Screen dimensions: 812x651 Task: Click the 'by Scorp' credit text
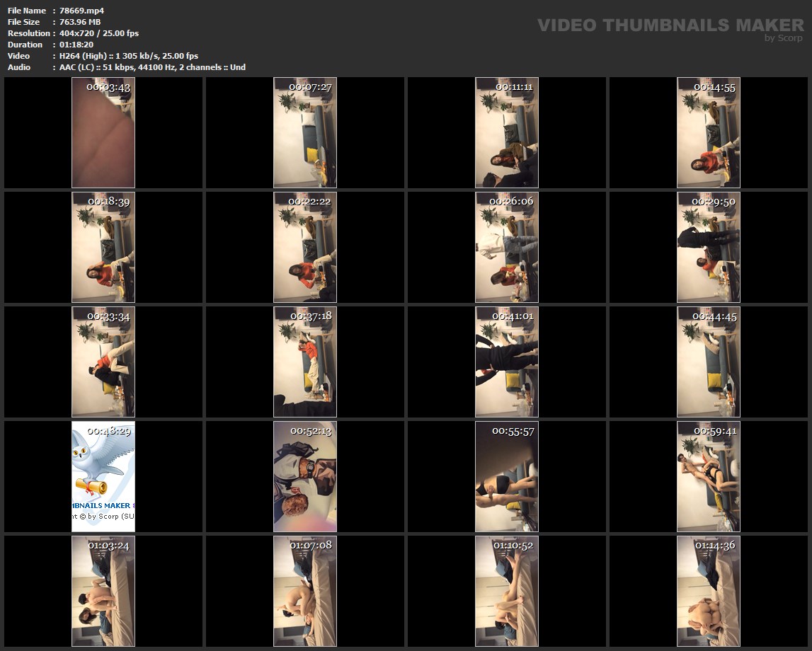(783, 38)
